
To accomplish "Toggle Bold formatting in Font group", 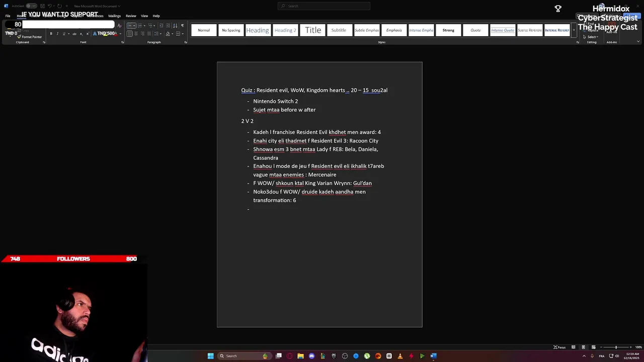I will [51, 34].
